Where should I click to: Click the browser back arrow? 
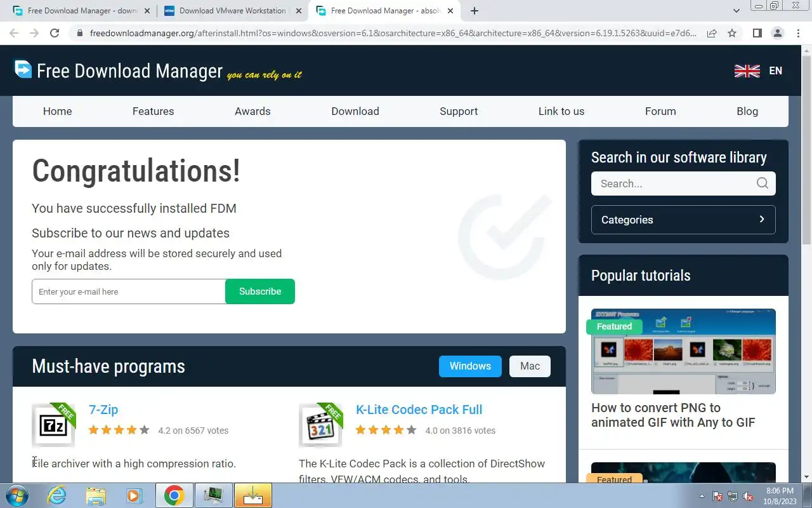[15, 33]
